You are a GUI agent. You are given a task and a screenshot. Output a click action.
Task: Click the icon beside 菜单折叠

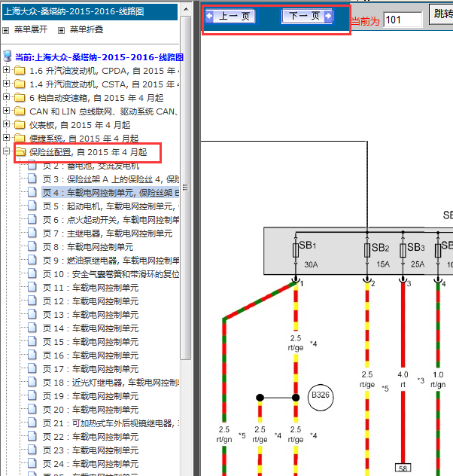(x=61, y=30)
